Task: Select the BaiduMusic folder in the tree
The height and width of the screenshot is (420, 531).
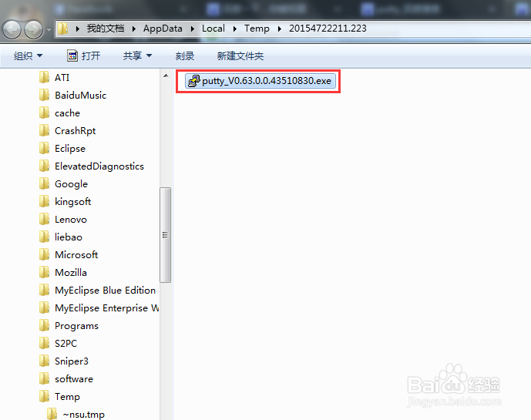Action: 81,96
